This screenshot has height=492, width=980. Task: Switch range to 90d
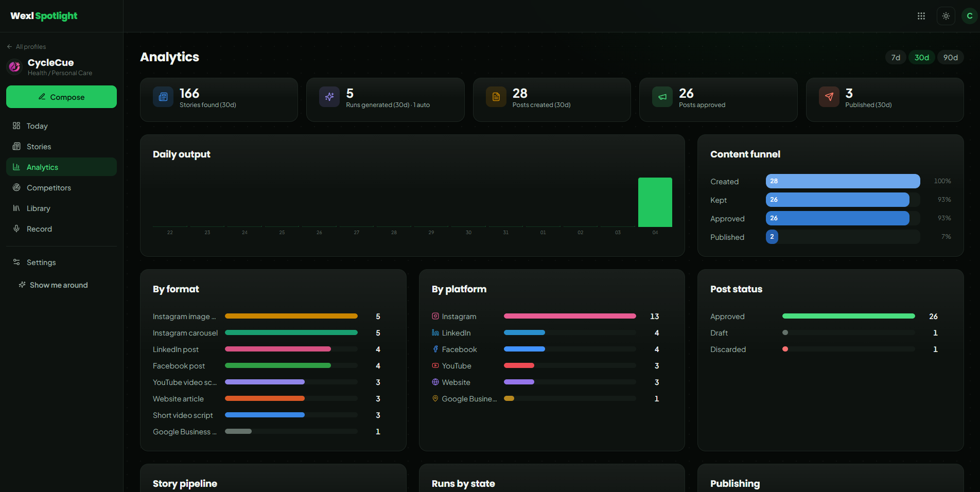pos(951,57)
